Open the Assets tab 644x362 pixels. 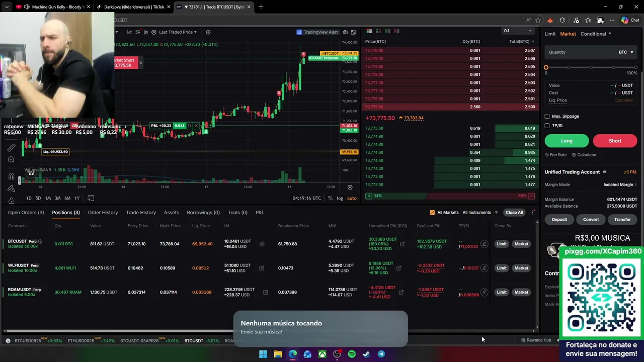[x=171, y=212]
